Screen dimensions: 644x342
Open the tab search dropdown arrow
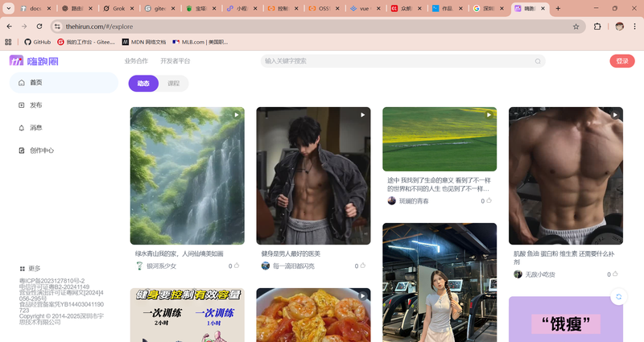[x=8, y=8]
